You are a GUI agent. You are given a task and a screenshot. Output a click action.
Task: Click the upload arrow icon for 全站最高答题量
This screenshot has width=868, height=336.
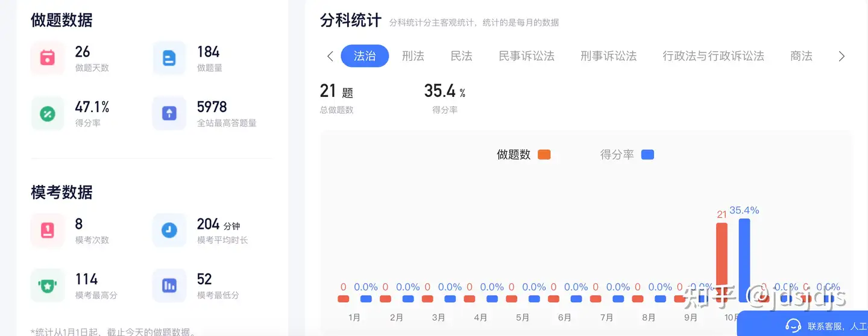[x=169, y=113]
